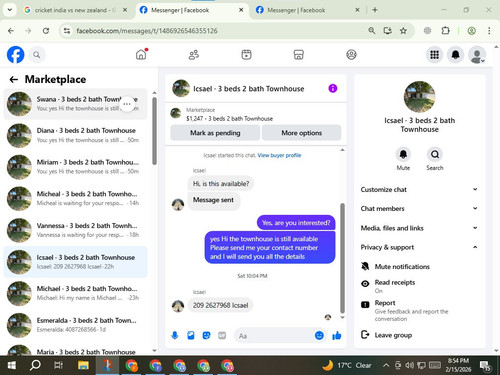This screenshot has height=375, width=500.
Task: Open Task View on the taskbar
Action: click(59, 365)
